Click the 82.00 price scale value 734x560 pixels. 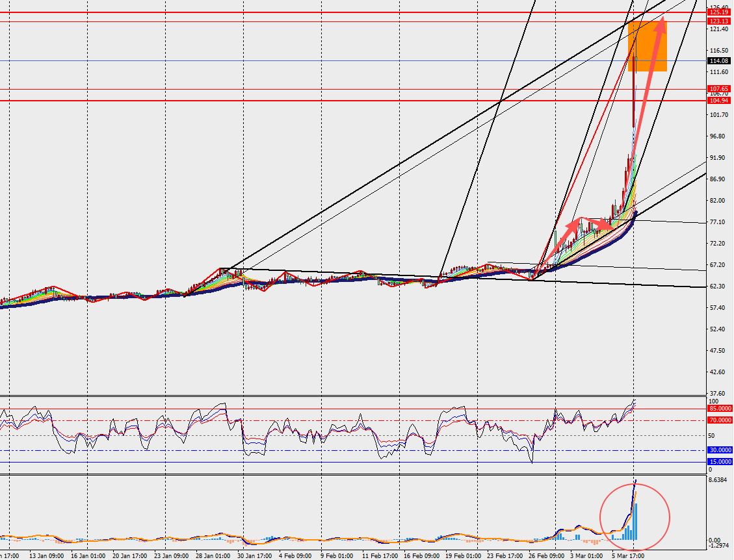(x=718, y=201)
